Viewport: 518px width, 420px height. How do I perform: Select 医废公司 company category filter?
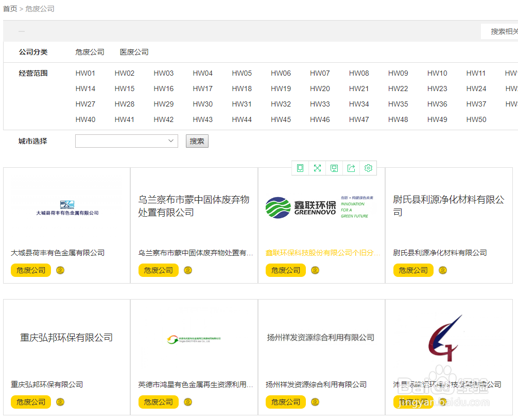(x=134, y=52)
